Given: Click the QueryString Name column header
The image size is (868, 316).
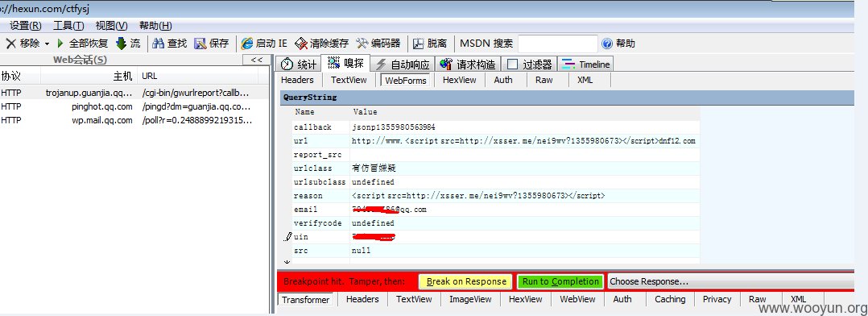Looking at the screenshot, I should pyautogui.click(x=320, y=113).
